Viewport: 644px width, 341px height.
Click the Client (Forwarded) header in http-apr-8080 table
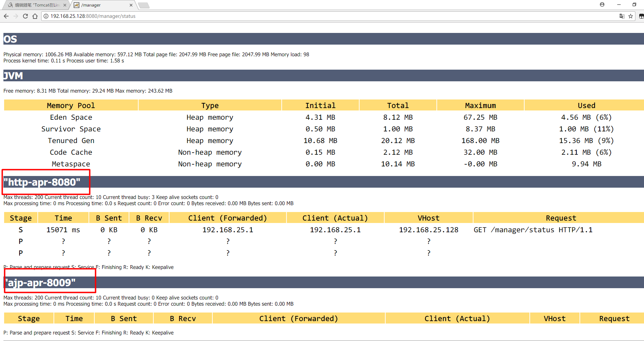tap(228, 218)
